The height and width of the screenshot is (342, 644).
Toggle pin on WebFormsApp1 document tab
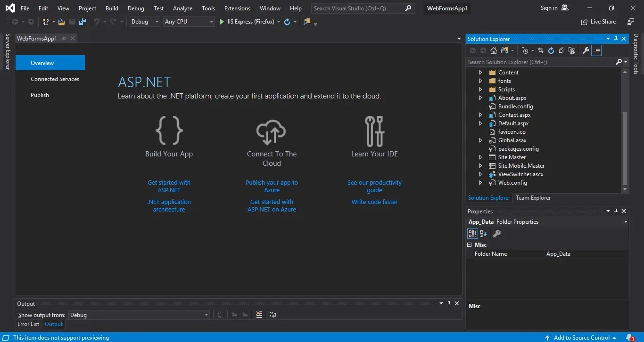[64, 39]
